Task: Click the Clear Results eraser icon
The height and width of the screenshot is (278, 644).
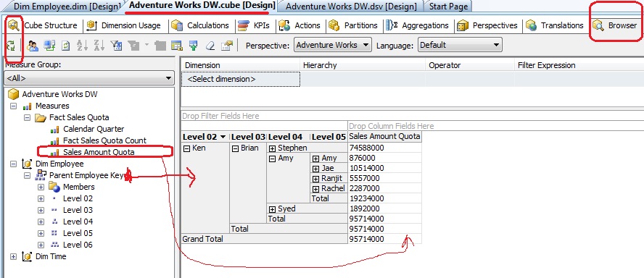Action: [x=210, y=45]
